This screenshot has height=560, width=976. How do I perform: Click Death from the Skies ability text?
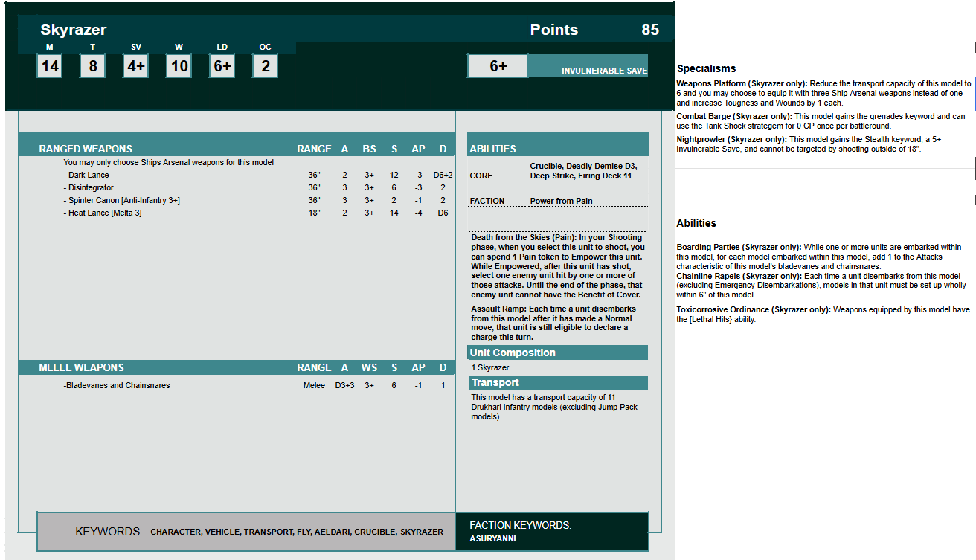(558, 266)
